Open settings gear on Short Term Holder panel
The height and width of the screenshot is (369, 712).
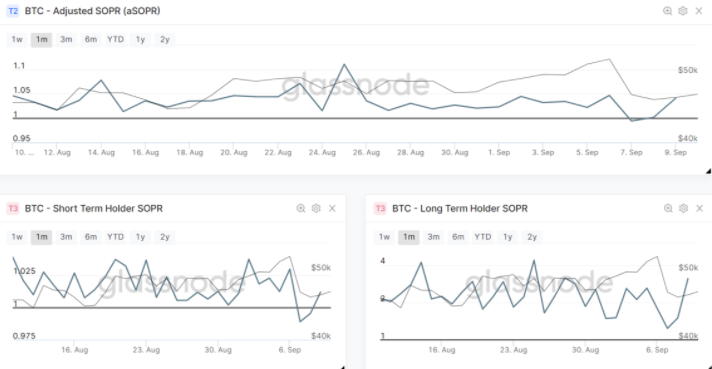(316, 208)
